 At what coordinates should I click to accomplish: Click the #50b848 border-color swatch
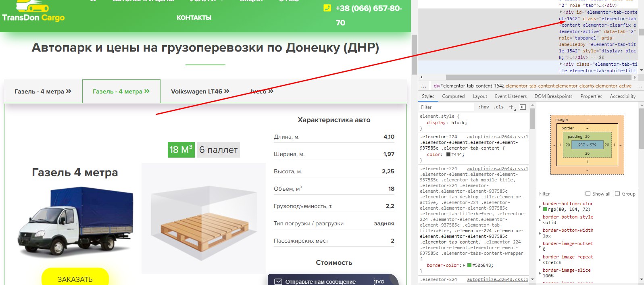tap(469, 265)
